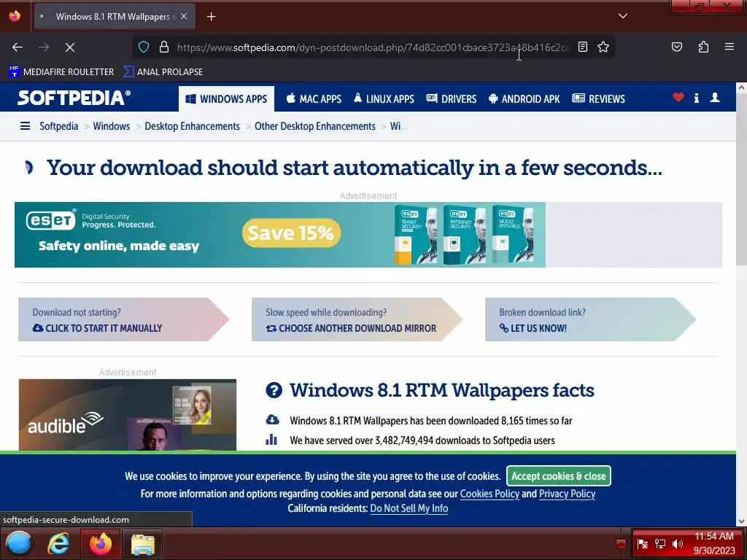
Task: Click the red heart favorites icon
Action: click(678, 98)
